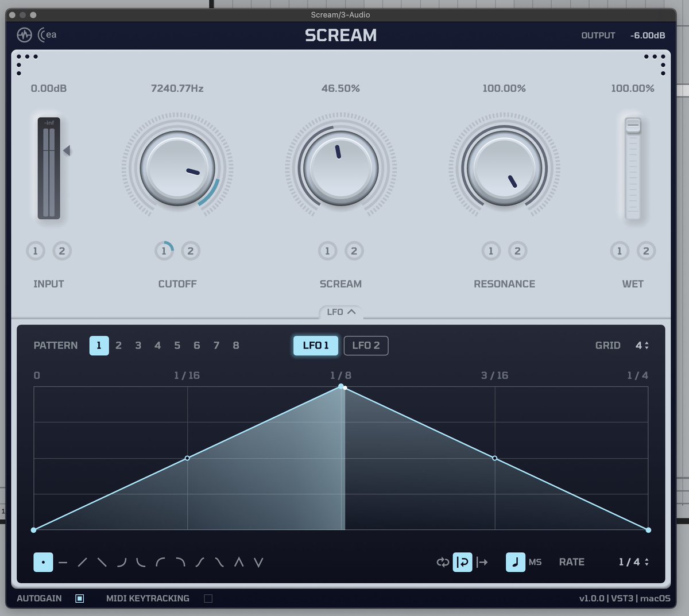This screenshot has height=616, width=689.
Task: Select the one-shot LFO mode icon
Action: (482, 562)
